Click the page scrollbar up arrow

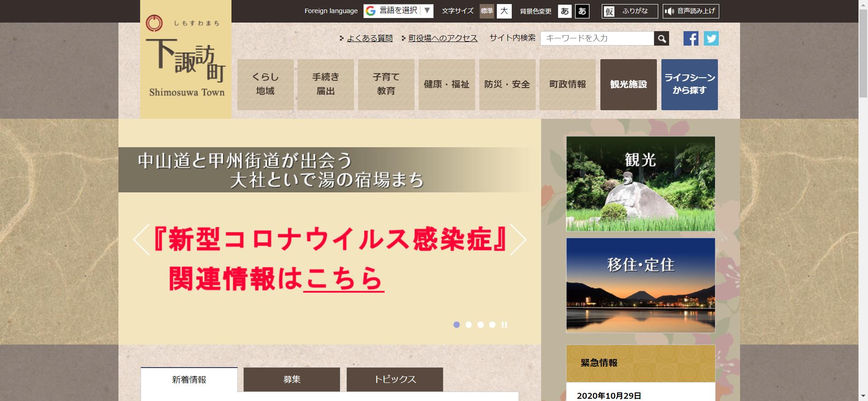pos(863,4)
